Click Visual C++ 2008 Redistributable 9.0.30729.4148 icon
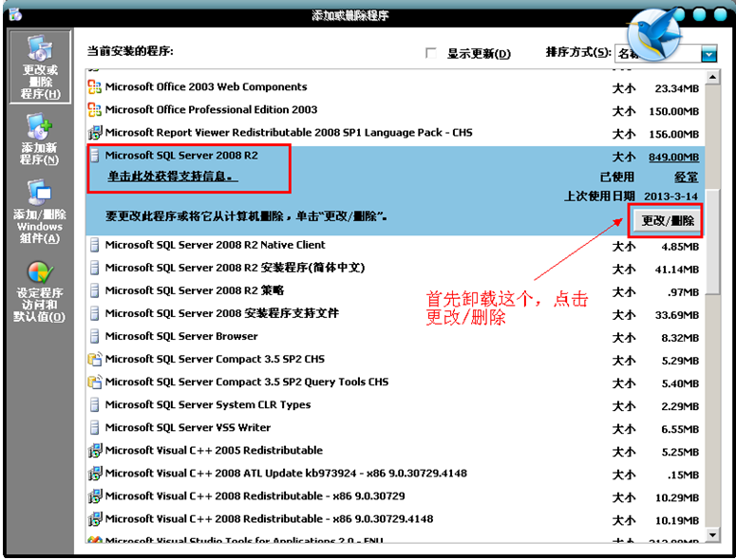 point(94,519)
